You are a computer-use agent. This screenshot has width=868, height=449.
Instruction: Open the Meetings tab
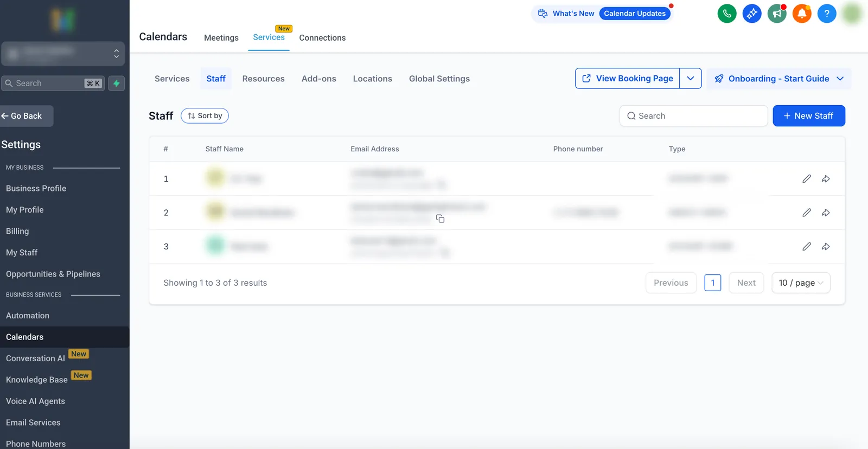221,38
